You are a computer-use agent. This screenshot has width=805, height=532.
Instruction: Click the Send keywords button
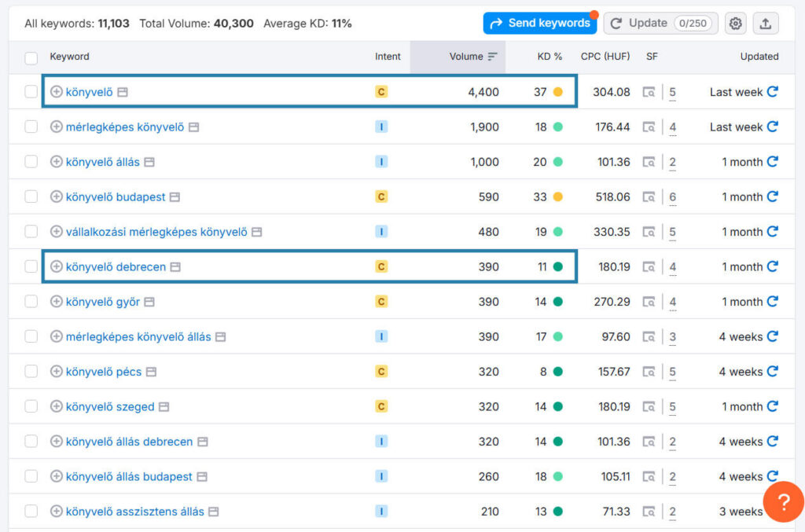(539, 23)
